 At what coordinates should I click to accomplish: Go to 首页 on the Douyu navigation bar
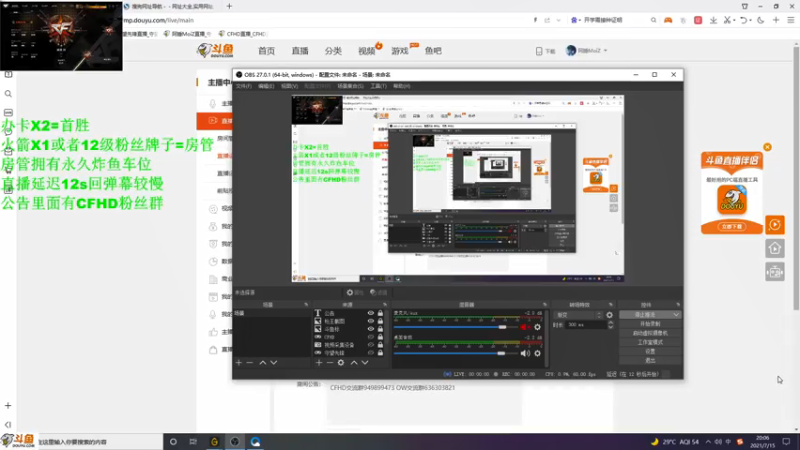coord(266,51)
